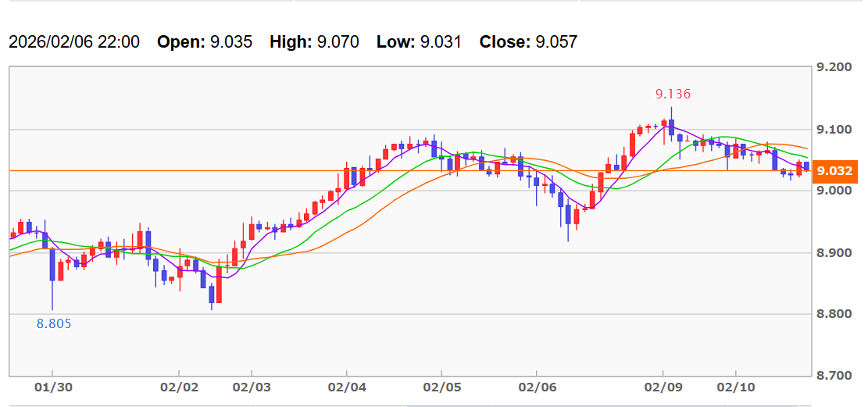Select the 01/30 date on time axis
Viewport: 868px width, 407px height.
point(53,387)
